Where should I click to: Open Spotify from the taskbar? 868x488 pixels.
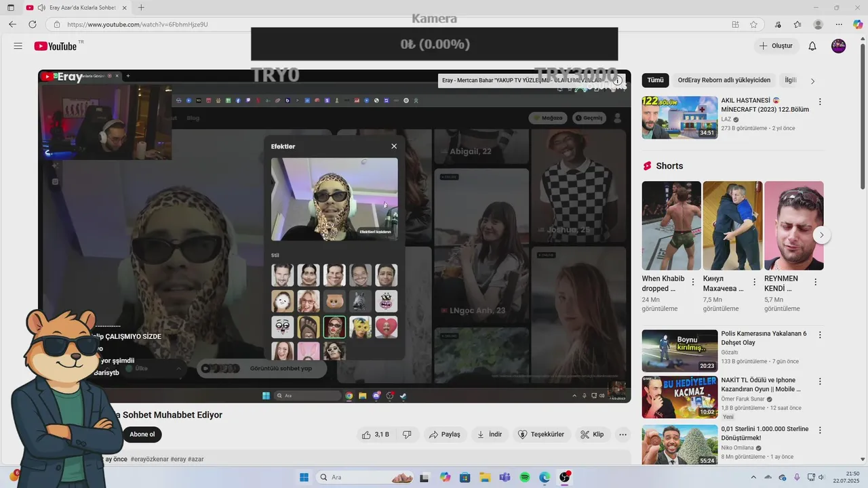coord(524,477)
